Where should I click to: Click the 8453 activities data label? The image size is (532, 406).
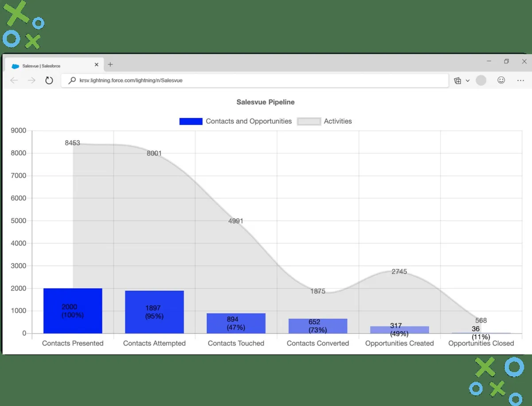click(x=73, y=143)
